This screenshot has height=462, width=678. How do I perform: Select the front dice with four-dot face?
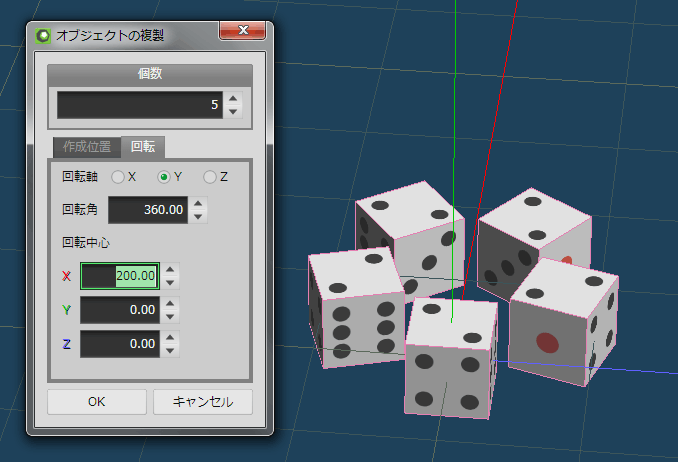[450, 359]
